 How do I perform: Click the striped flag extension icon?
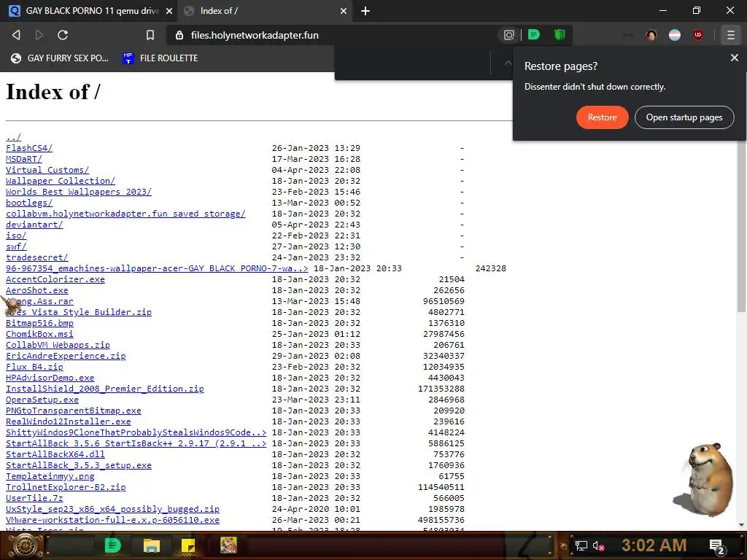[675, 35]
